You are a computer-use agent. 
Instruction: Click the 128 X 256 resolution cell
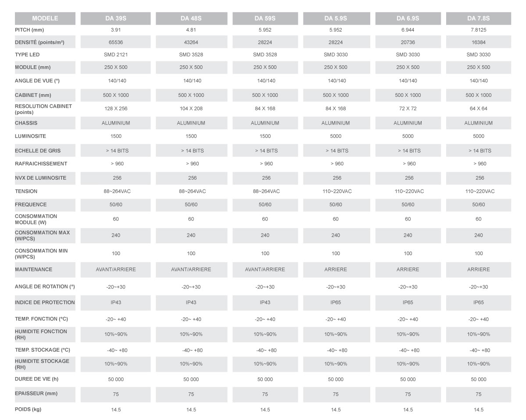click(x=116, y=109)
